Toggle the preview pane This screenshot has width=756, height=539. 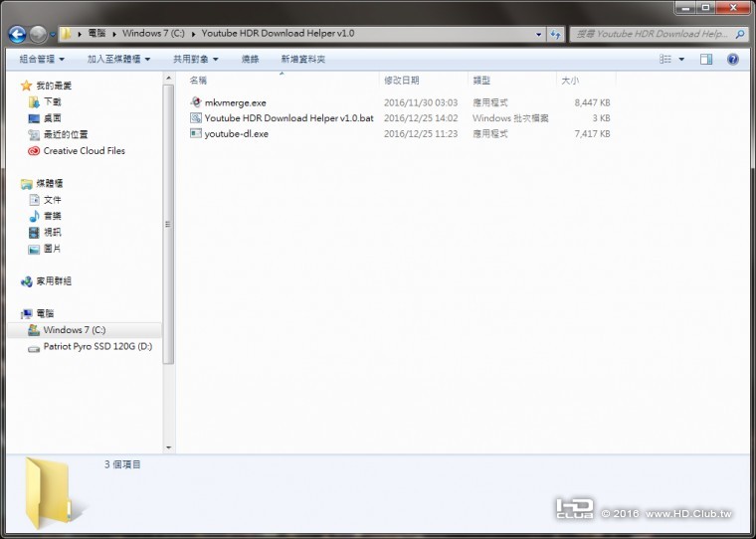pyautogui.click(x=706, y=59)
